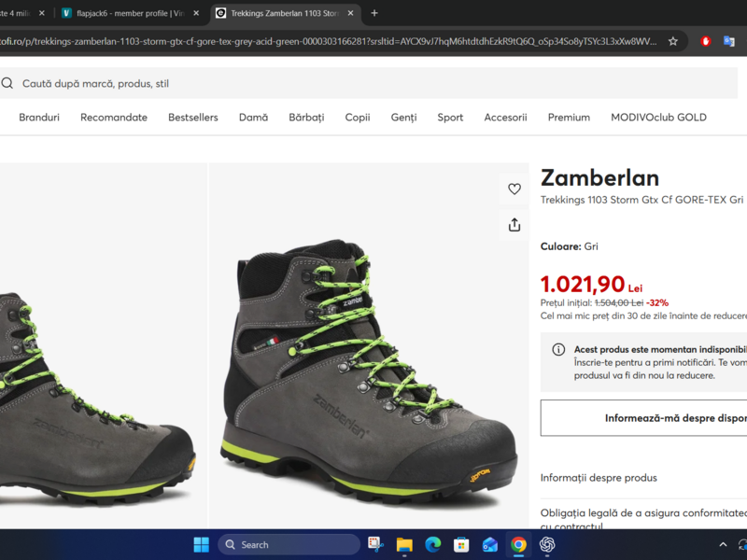Close the flapjack6 member profile tab
The image size is (747, 560).
196,13
